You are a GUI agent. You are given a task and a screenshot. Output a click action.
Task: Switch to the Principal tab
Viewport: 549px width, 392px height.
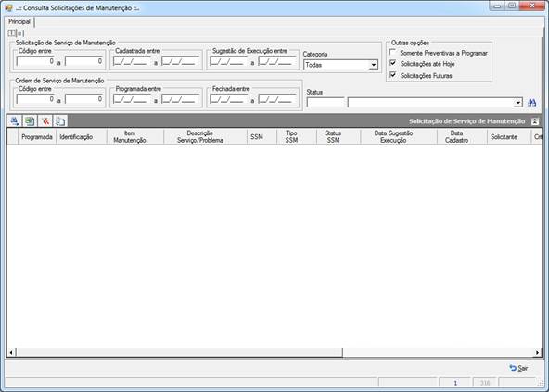coord(19,21)
